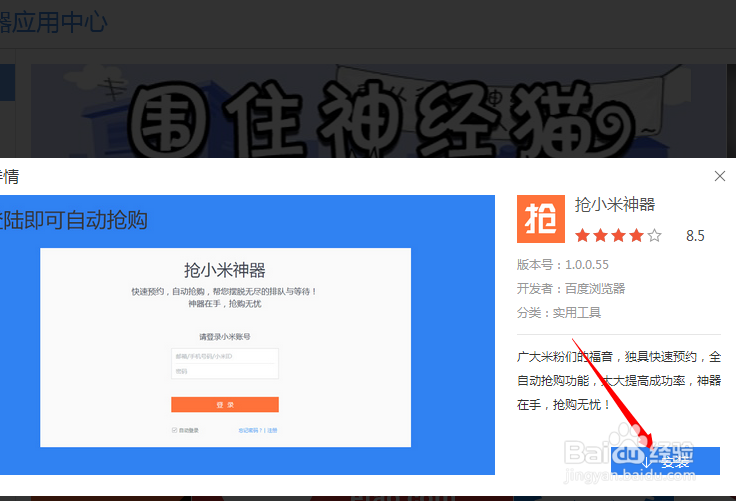Click the orange 抢 app icon
The height and width of the screenshot is (501, 736).
(541, 219)
